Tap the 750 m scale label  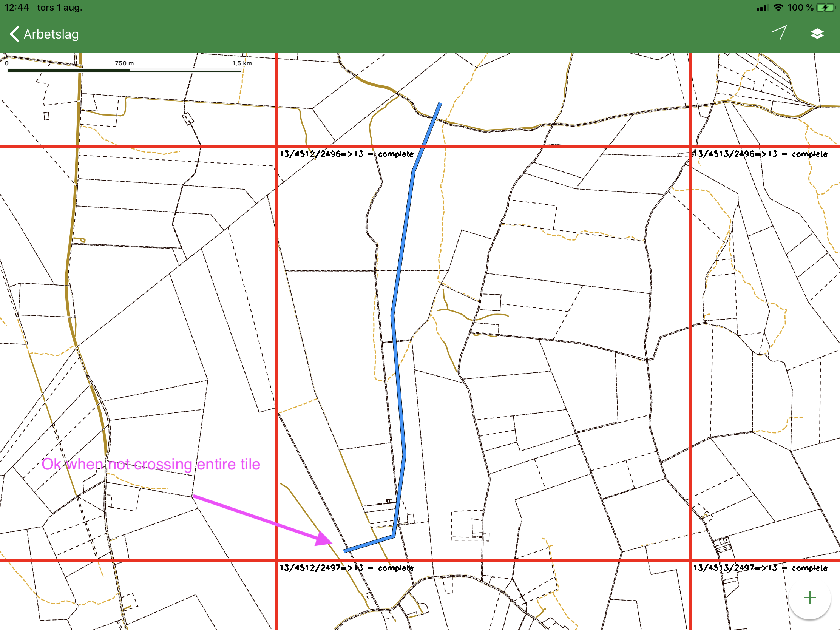pyautogui.click(x=124, y=63)
